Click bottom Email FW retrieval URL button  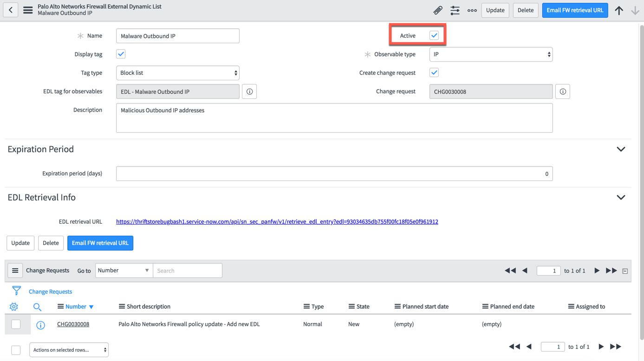coord(100,243)
